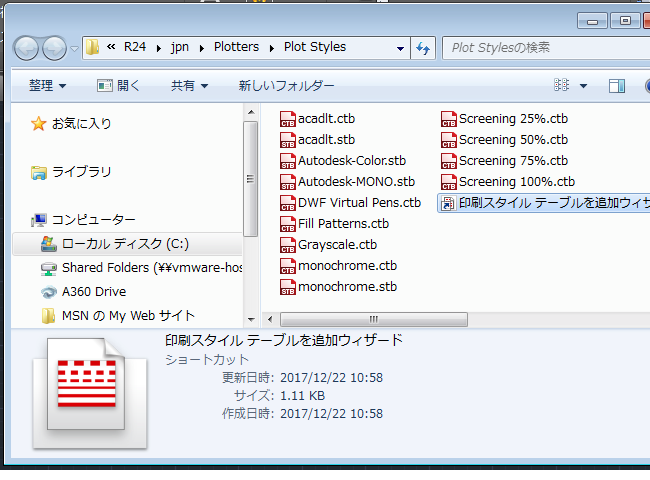The height and width of the screenshot is (480, 650).
Task: Click the Fill Patterns.ctb file icon
Action: [x=288, y=224]
